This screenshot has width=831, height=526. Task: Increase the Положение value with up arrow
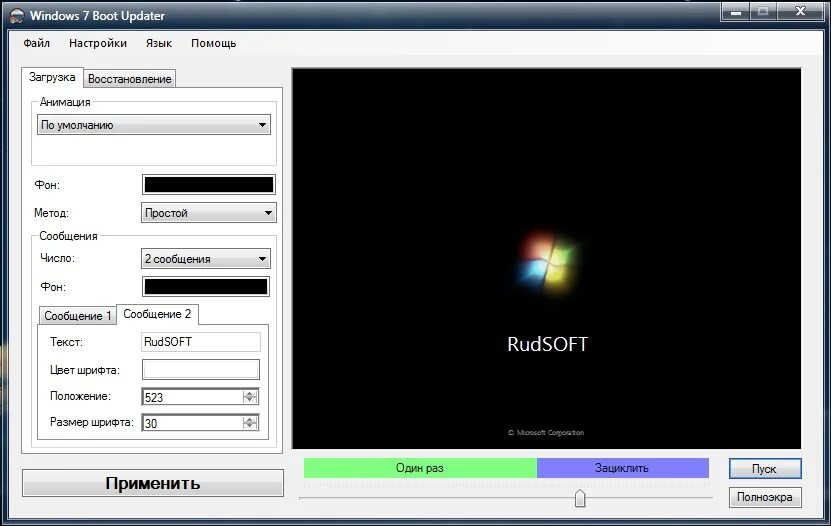click(250, 393)
